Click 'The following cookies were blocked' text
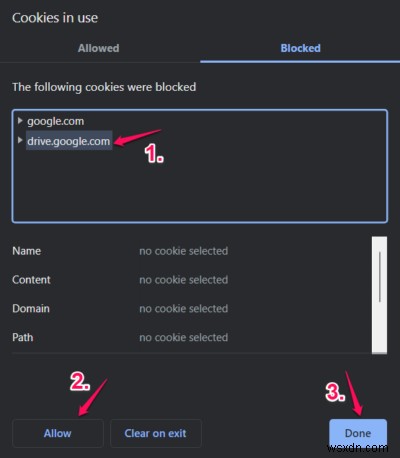 click(104, 87)
